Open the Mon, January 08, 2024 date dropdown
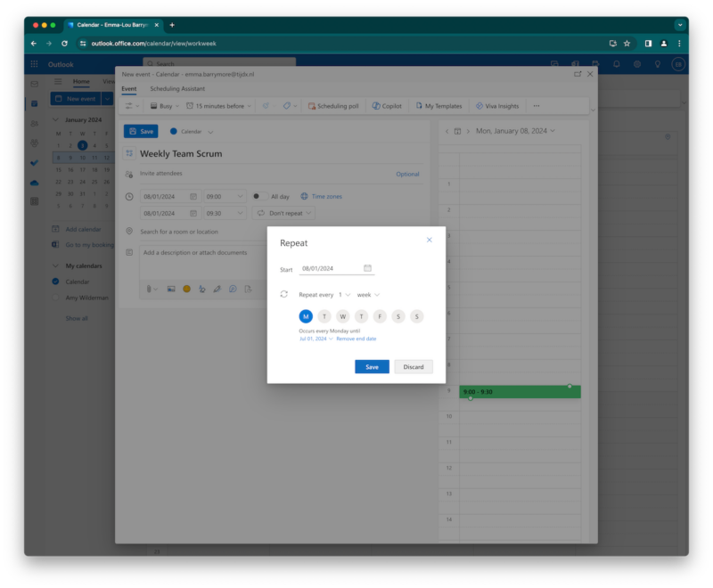Image resolution: width=713 pixels, height=588 pixels. 515,131
